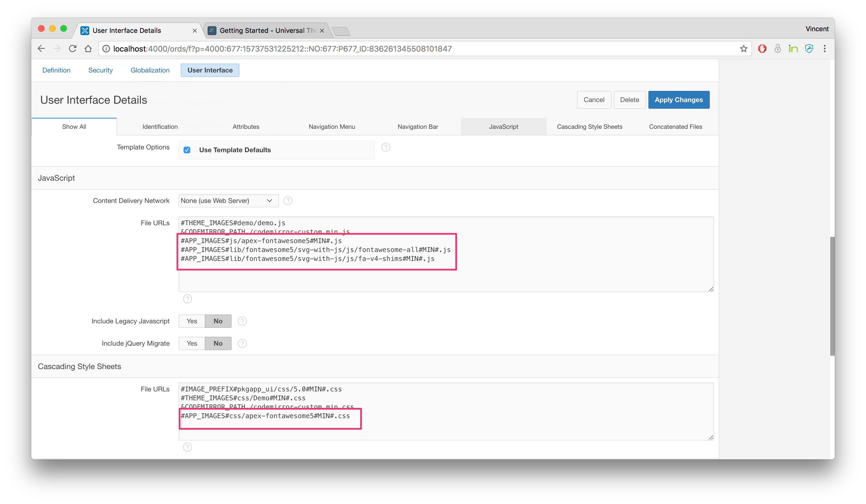
Task: Click the Navigation Bar tab
Action: [x=417, y=127]
